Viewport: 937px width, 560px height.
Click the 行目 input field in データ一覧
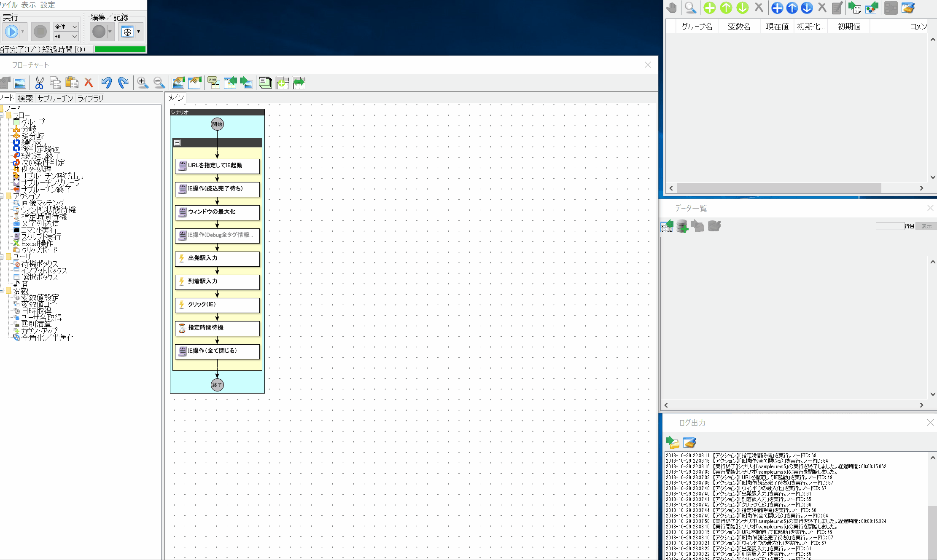[890, 226]
